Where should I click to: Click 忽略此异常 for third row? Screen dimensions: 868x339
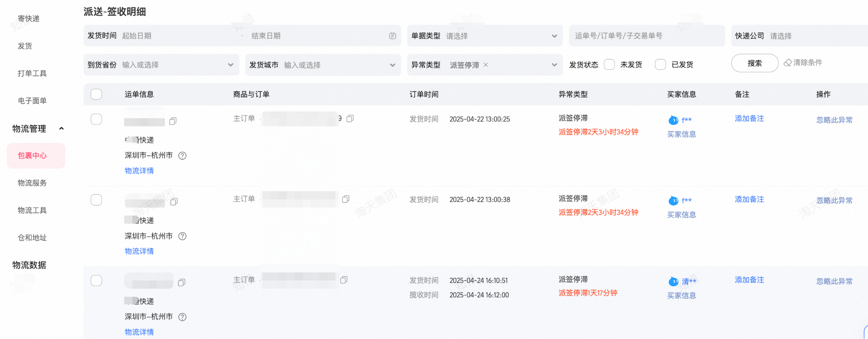[834, 281]
